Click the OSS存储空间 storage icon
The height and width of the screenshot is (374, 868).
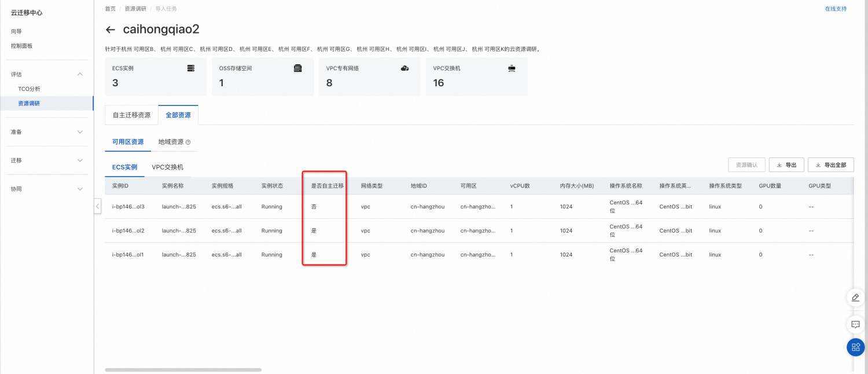298,68
